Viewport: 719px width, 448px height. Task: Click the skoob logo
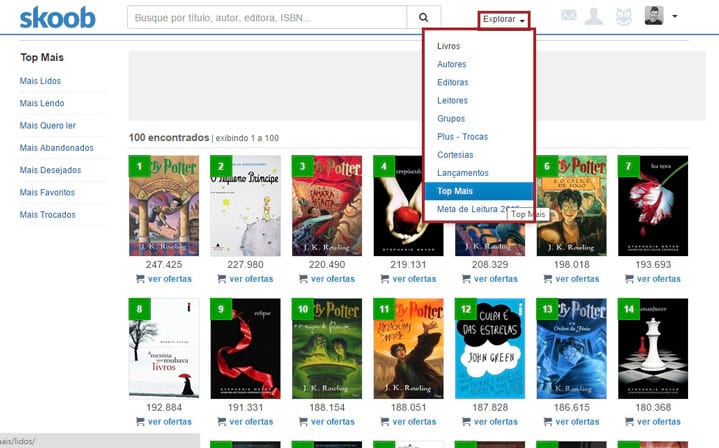tap(58, 18)
